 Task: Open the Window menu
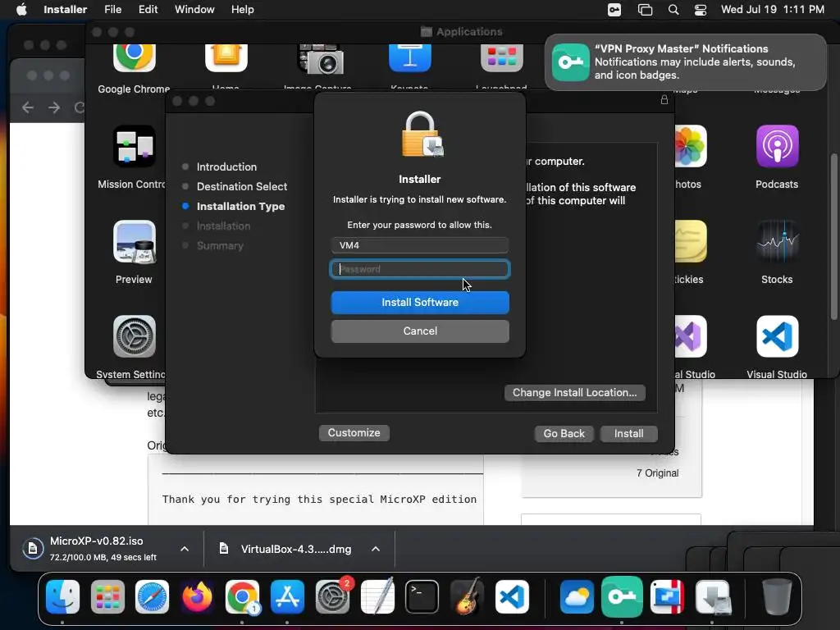click(194, 10)
